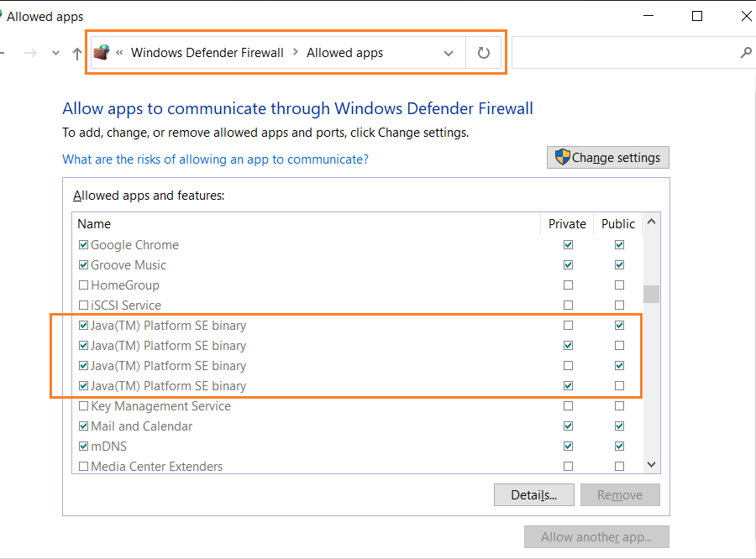This screenshot has width=756, height=559.
Task: Click the search magnifier icon
Action: click(746, 52)
